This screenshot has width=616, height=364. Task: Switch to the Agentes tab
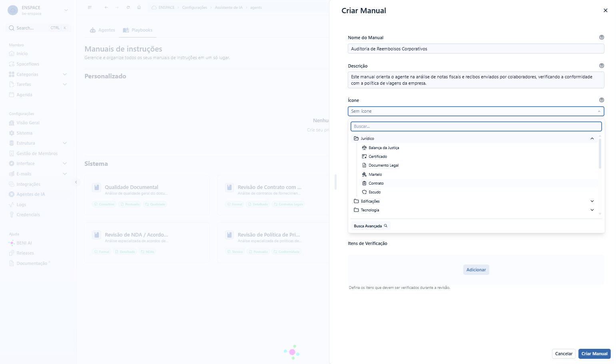(x=102, y=30)
